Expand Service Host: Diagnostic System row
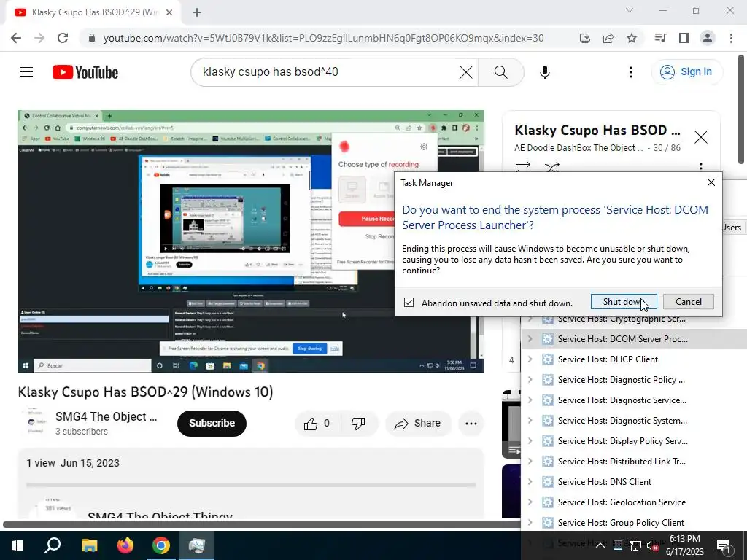Viewport: 747px width, 560px height. point(530,421)
